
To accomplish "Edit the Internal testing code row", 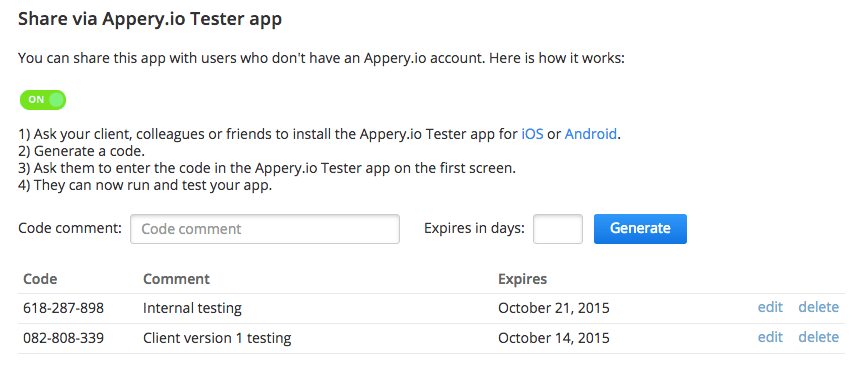I will pos(770,307).
